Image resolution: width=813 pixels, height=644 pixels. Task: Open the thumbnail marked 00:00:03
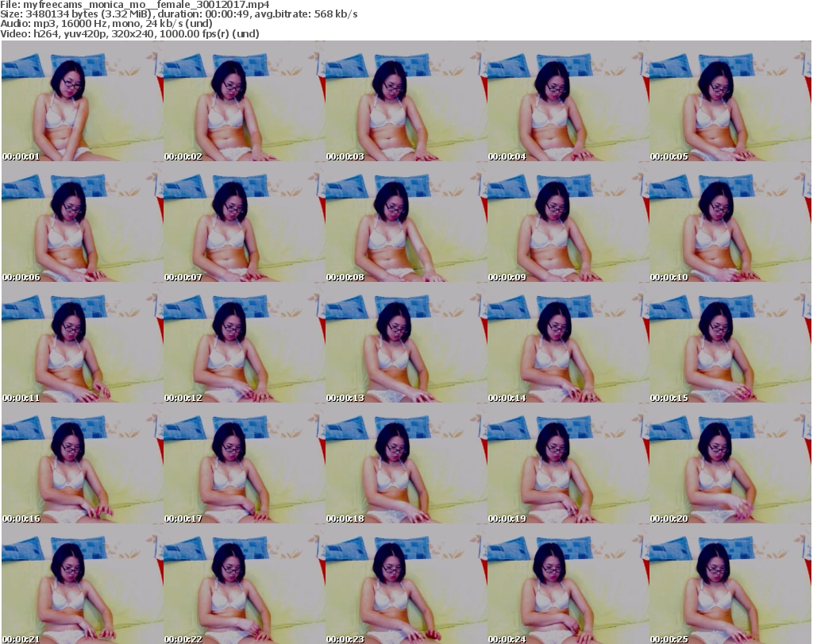point(406,101)
